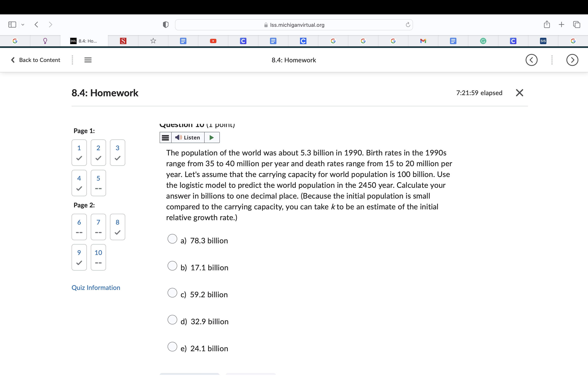The height and width of the screenshot is (382, 588).
Task: Go to the previous question with the left chevron
Action: 532,60
